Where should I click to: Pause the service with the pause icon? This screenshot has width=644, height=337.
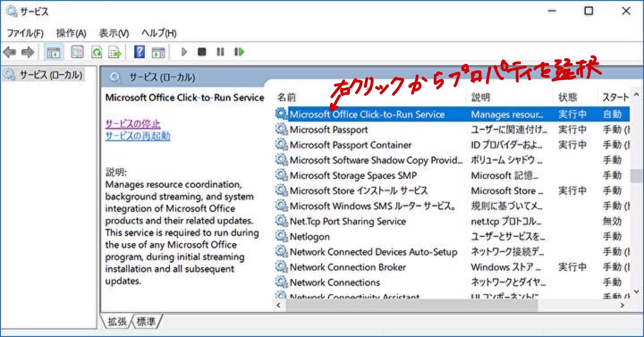pyautogui.click(x=220, y=52)
